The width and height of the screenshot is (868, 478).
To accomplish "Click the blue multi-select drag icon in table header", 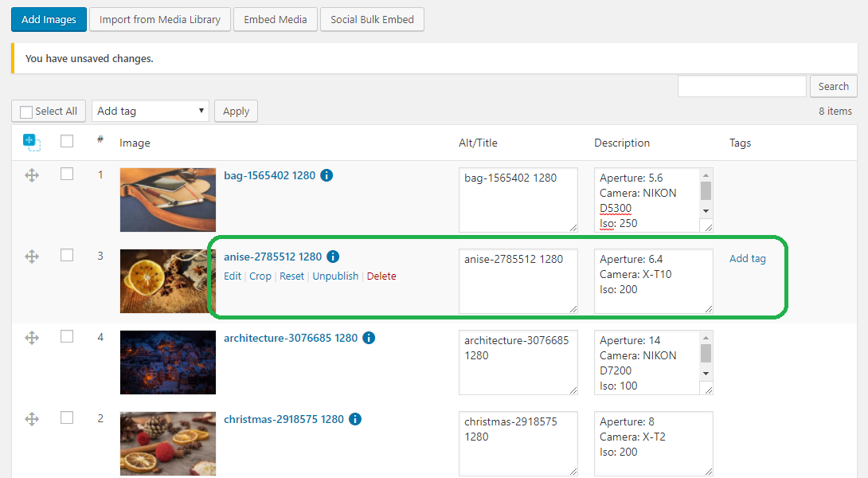I will [x=32, y=143].
